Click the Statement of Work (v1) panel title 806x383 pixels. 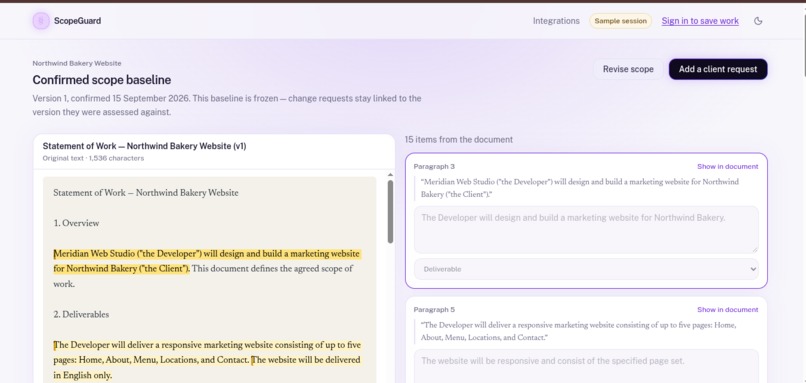coord(144,146)
